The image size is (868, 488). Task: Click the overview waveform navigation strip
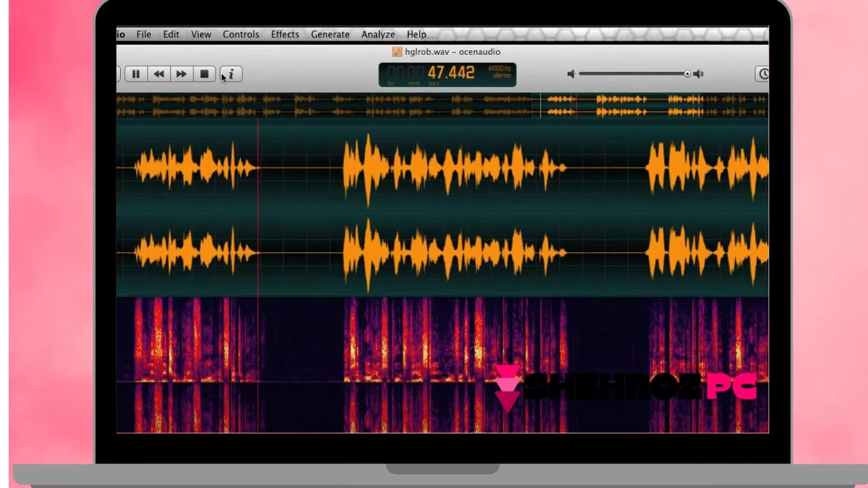[x=442, y=106]
